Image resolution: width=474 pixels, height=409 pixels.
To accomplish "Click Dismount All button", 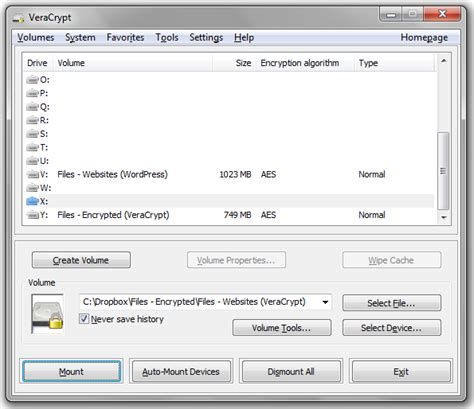I will [x=291, y=371].
